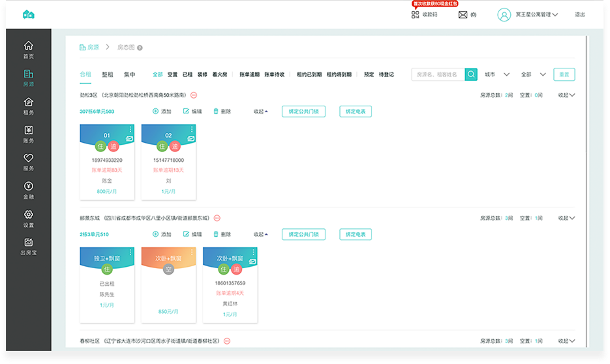The height and width of the screenshot is (364, 610).
Task: Click 删除 for 307栋6单元503
Action: pyautogui.click(x=222, y=111)
